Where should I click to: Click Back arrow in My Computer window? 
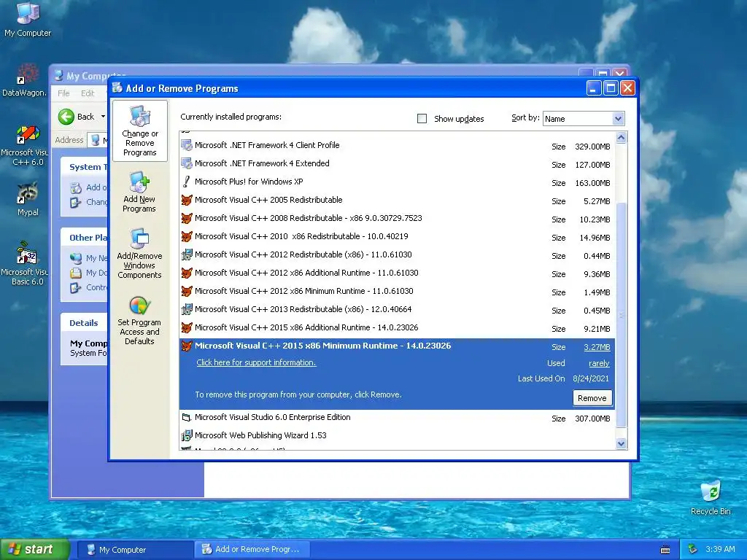point(66,117)
